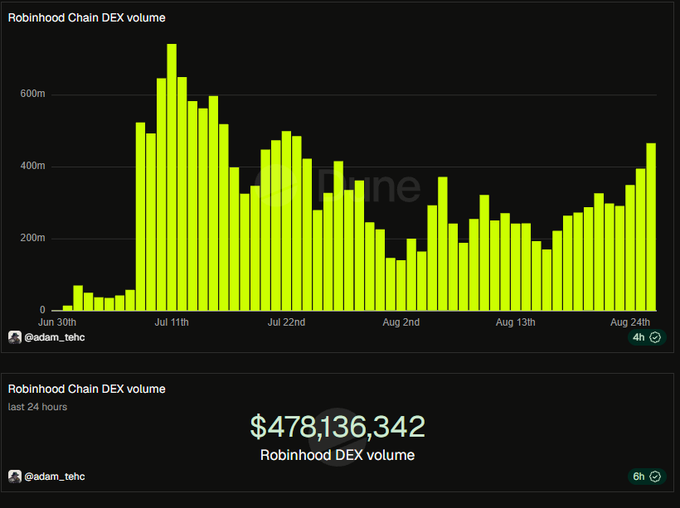Click the Aug 13th x-axis label
The image size is (680, 508).
coord(516,322)
